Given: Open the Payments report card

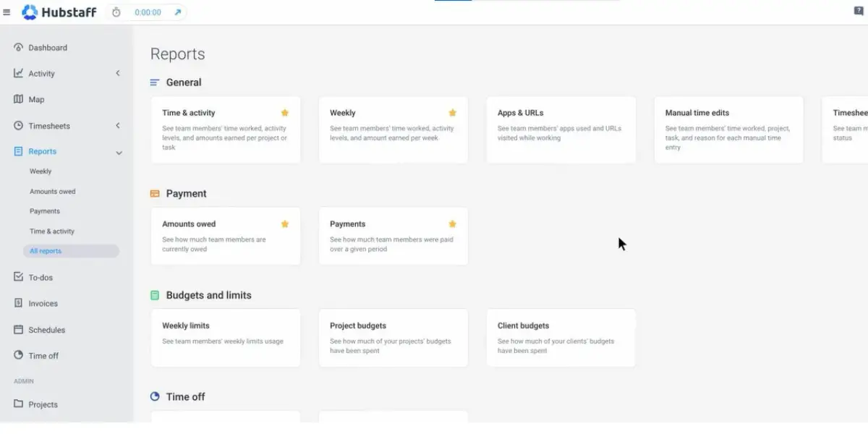Looking at the screenshot, I should pos(393,237).
